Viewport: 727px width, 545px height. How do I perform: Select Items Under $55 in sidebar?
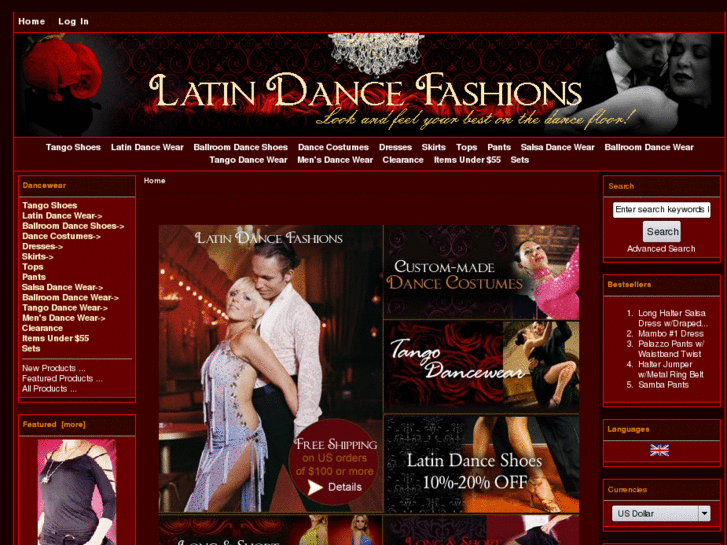coord(55,338)
